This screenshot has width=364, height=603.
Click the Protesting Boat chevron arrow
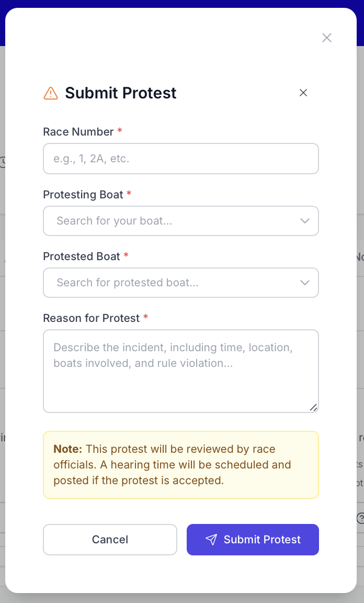[305, 221]
